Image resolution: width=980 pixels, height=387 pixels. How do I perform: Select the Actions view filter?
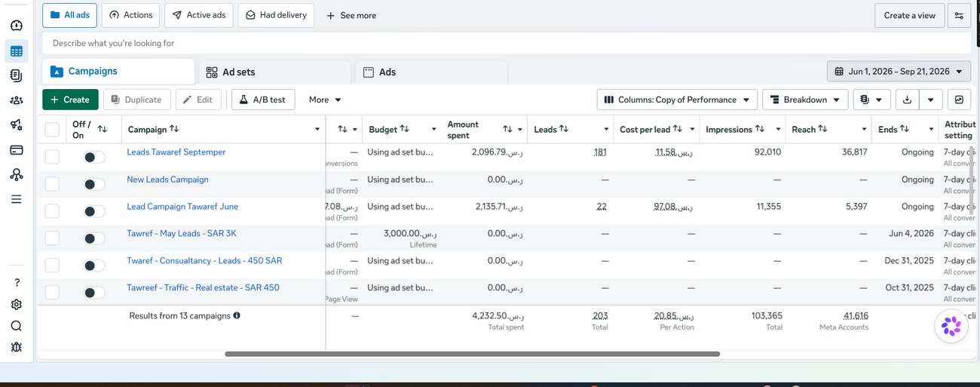tap(131, 15)
